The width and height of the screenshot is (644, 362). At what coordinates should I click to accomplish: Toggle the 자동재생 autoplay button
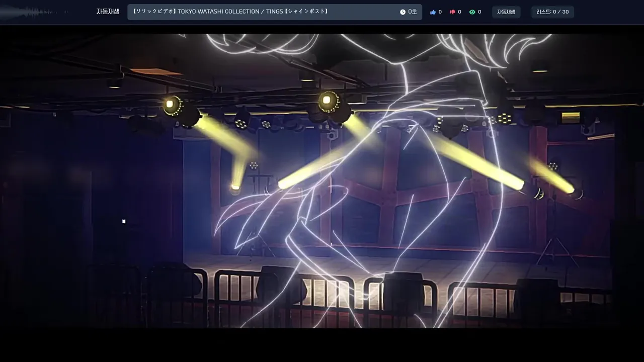pyautogui.click(x=506, y=12)
